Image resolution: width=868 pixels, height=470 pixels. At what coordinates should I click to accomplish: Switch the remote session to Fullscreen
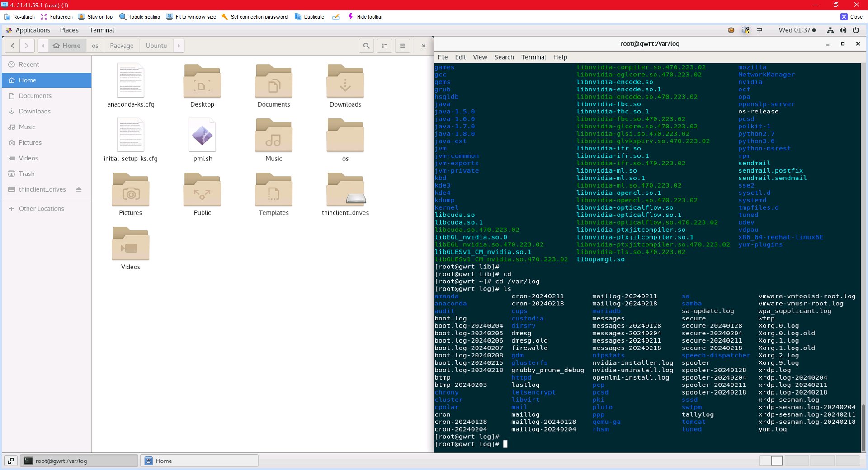pyautogui.click(x=57, y=17)
